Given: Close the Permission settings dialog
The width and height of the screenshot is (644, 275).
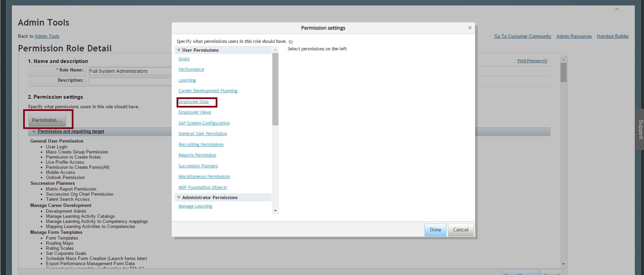Looking at the screenshot, I should pyautogui.click(x=470, y=28).
